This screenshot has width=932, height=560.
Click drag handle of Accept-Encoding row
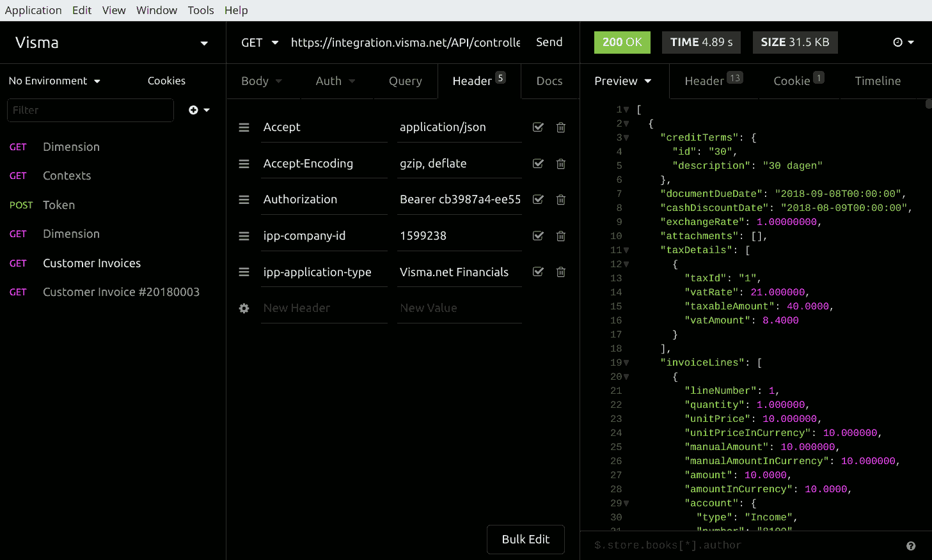244,164
